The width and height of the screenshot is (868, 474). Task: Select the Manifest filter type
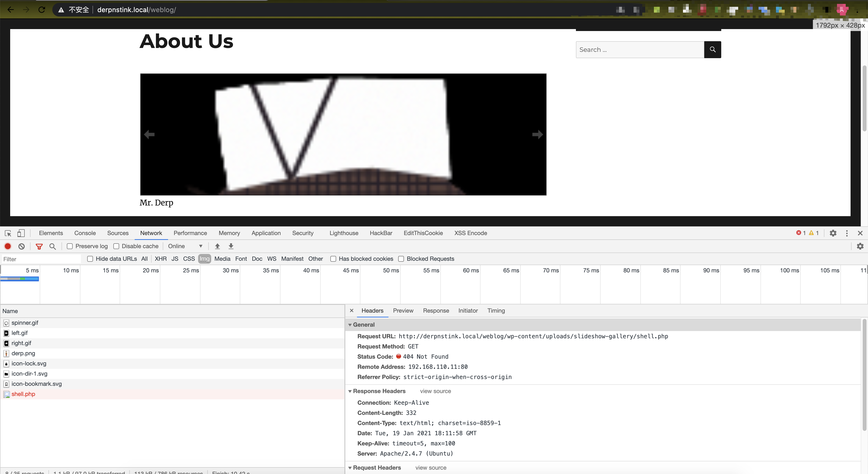292,259
